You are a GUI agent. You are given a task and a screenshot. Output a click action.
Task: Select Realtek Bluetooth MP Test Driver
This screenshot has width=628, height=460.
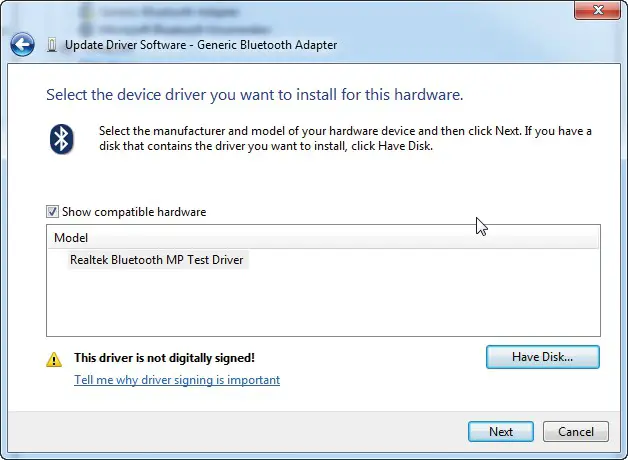[157, 260]
